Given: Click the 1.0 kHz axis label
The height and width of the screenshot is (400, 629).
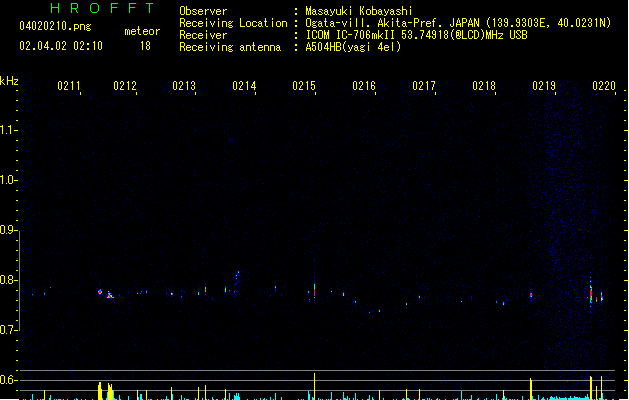Looking at the screenshot, I should [7, 180].
